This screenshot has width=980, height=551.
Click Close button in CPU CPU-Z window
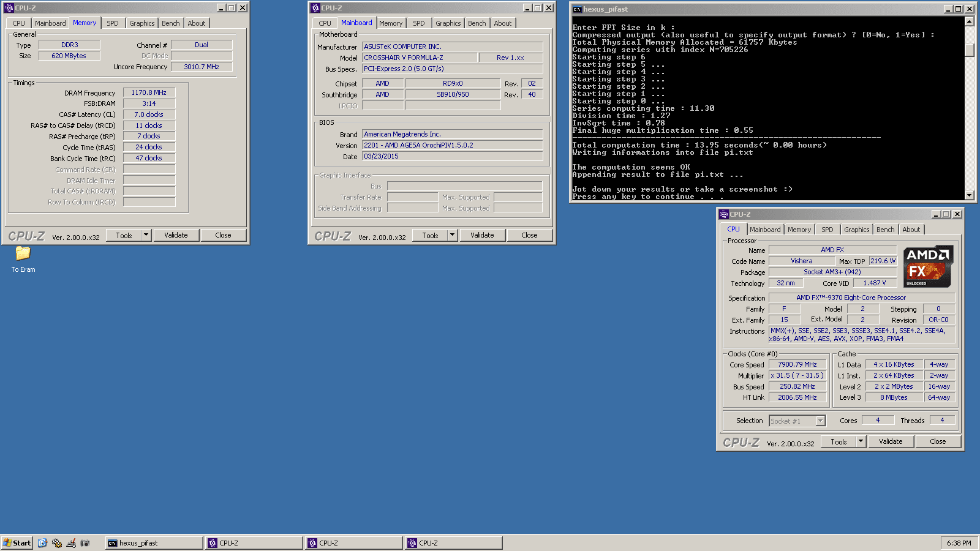(x=938, y=441)
